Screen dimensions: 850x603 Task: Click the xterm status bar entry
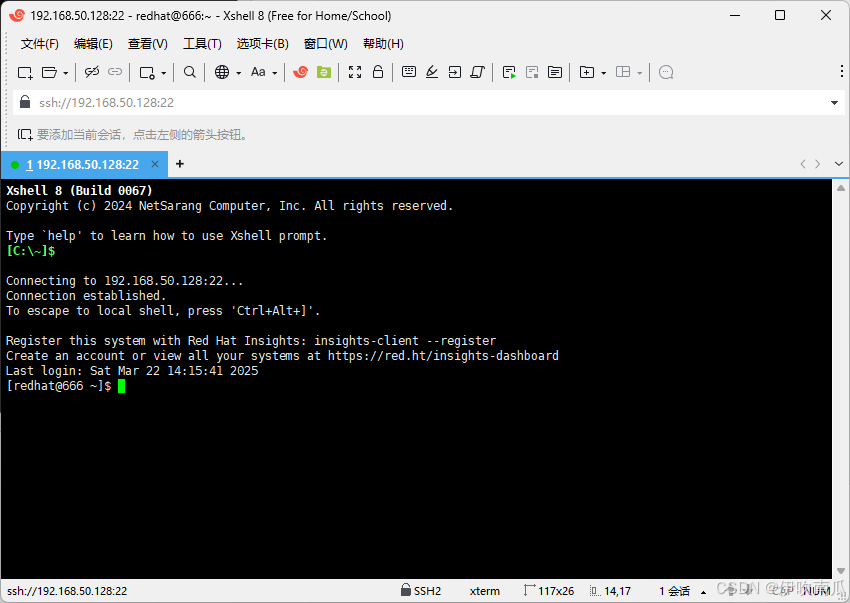coord(485,591)
